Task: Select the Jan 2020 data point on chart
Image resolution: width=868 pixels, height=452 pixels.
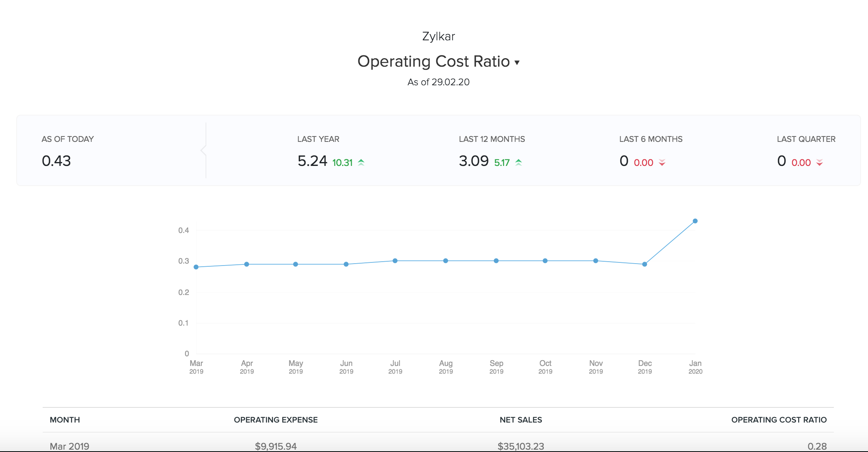Action: click(x=695, y=221)
